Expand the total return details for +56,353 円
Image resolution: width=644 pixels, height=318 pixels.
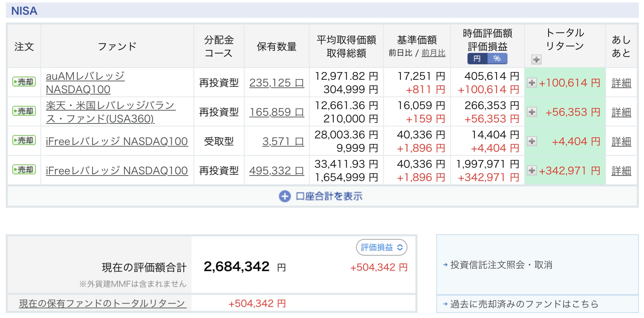click(532, 112)
